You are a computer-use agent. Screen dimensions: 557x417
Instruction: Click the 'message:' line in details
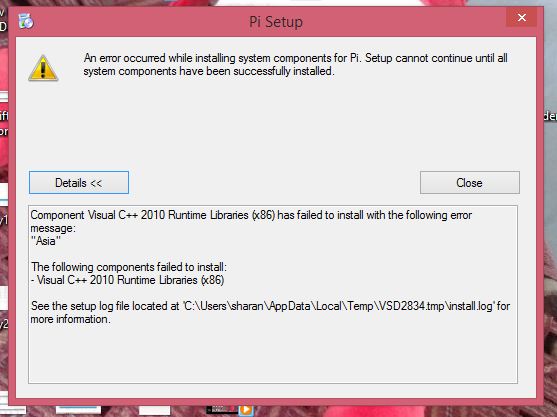tap(53, 228)
